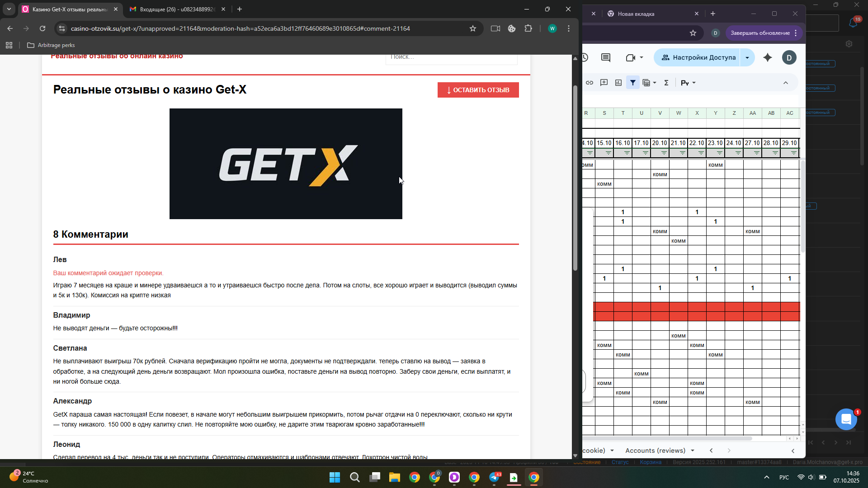Click the insert link icon in Sheets toolbar

(590, 83)
